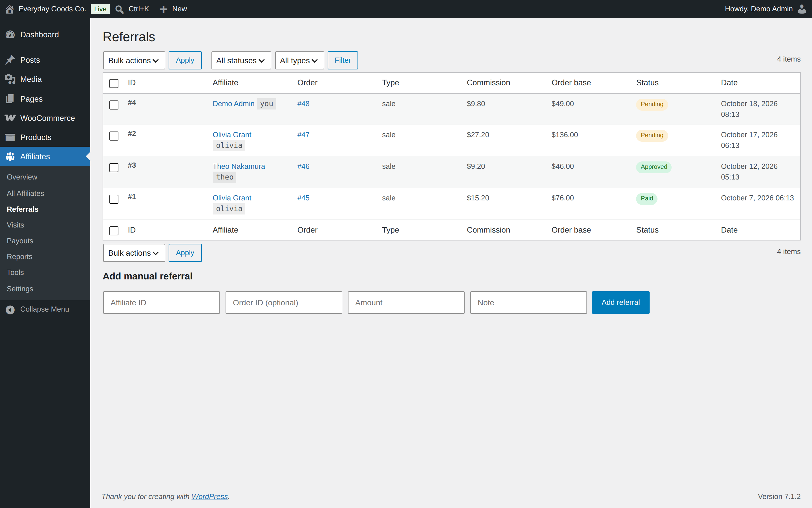The image size is (812, 508).
Task: Click the user avatar icon in admin bar
Action: pos(802,9)
